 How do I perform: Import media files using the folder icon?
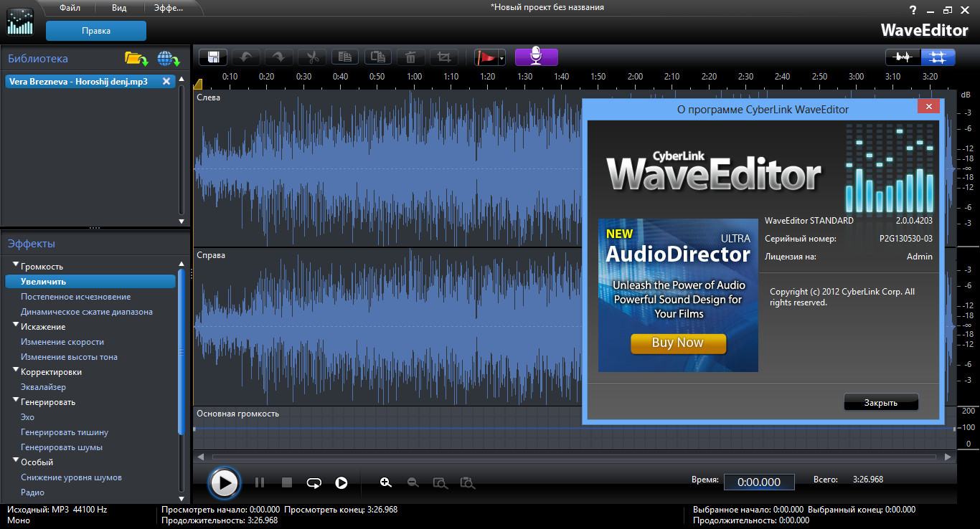point(136,59)
